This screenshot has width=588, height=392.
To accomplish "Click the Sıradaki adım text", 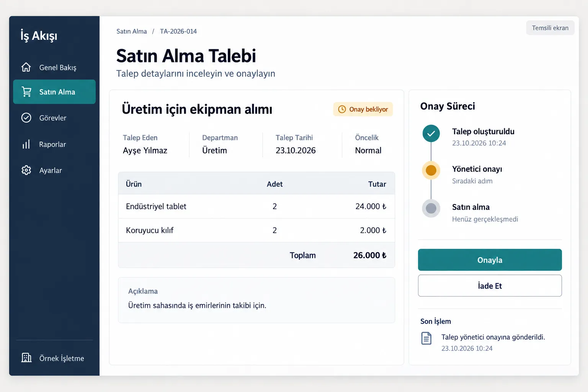I will coord(472,181).
